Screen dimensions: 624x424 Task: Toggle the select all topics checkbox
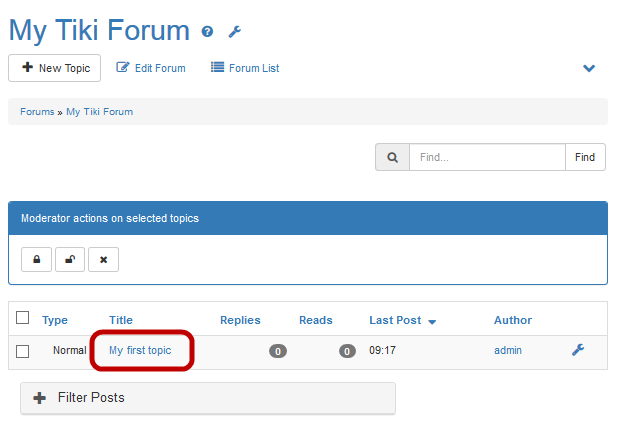tap(23, 318)
